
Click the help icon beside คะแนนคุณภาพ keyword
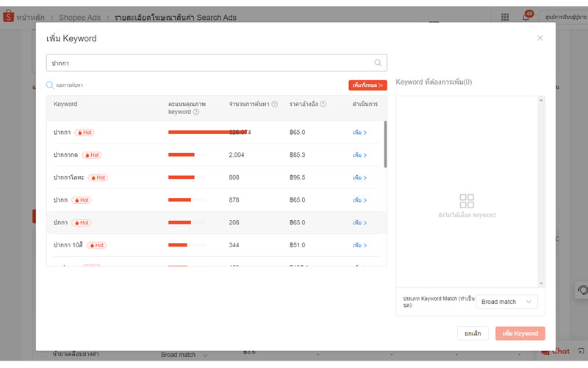(196, 112)
